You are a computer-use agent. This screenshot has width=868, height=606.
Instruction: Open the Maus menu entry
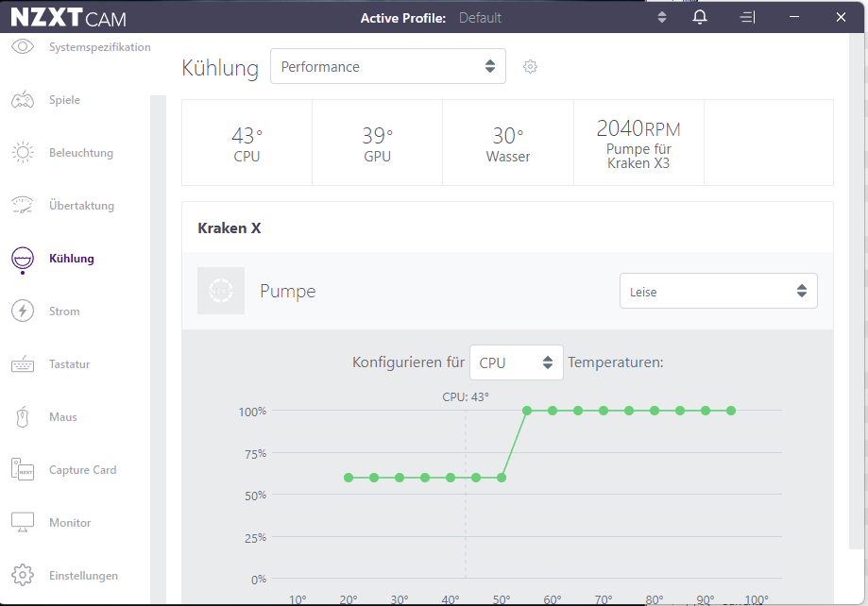coord(63,416)
